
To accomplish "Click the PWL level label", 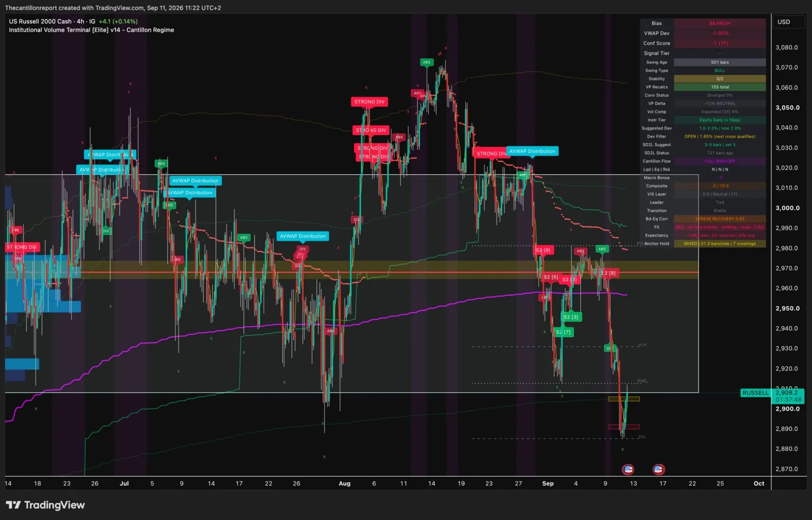I will click(642, 381).
